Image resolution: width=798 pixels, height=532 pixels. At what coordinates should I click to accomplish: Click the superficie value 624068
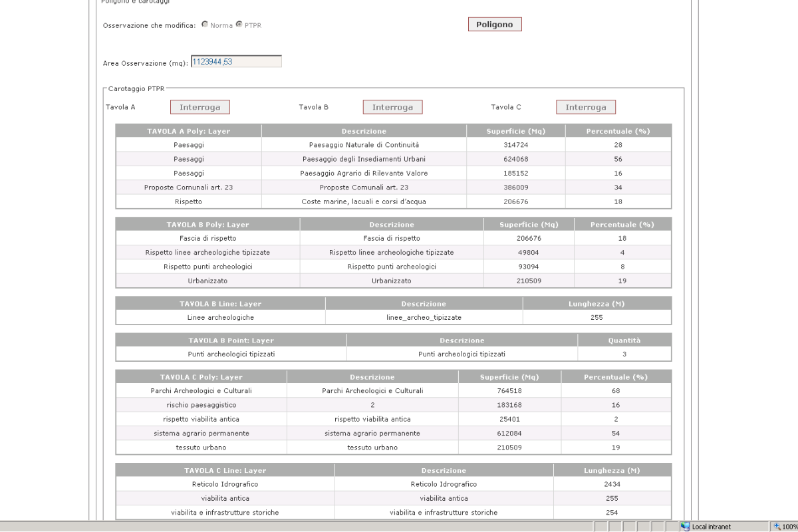516,159
